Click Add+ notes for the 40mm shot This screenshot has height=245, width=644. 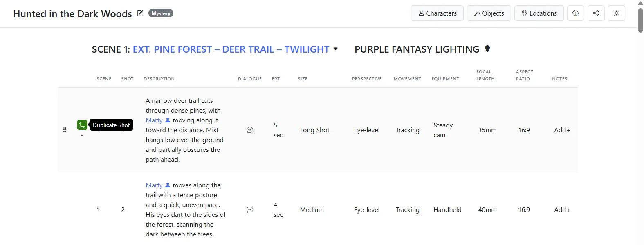click(x=562, y=209)
